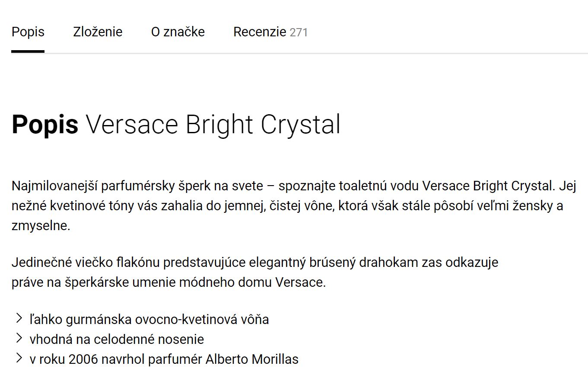Click the bold word Popis in heading

click(x=45, y=125)
